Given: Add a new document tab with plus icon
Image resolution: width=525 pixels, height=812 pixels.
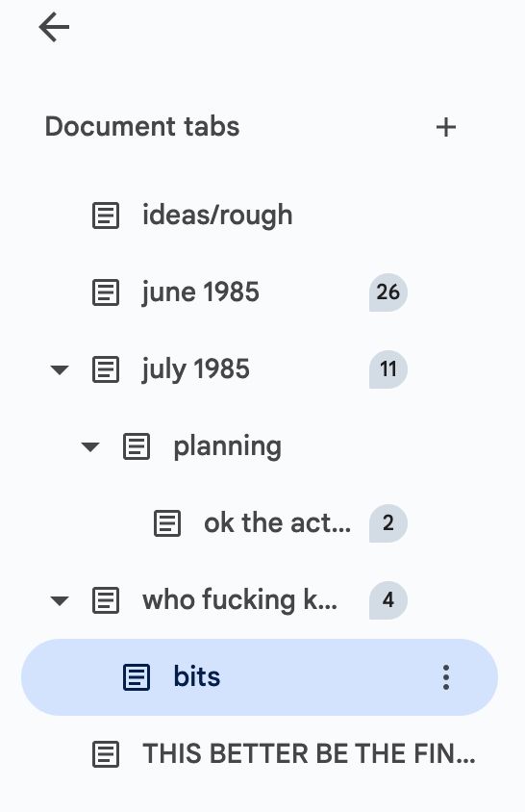Looking at the screenshot, I should 446,127.
